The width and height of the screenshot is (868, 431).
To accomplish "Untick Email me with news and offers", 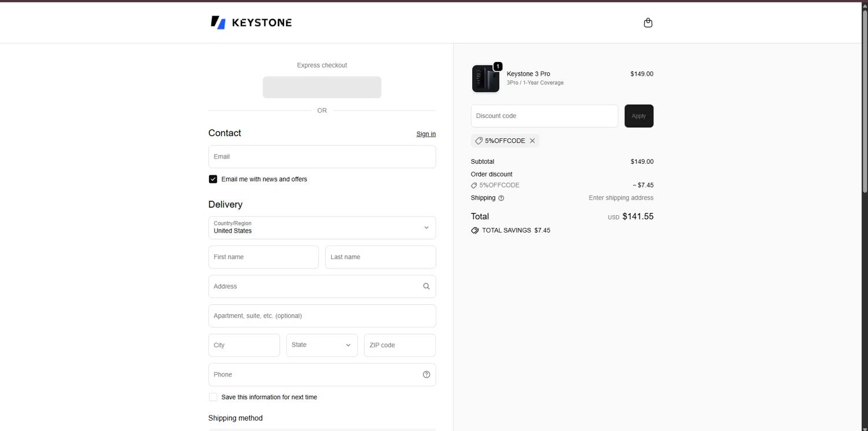I will pyautogui.click(x=213, y=179).
